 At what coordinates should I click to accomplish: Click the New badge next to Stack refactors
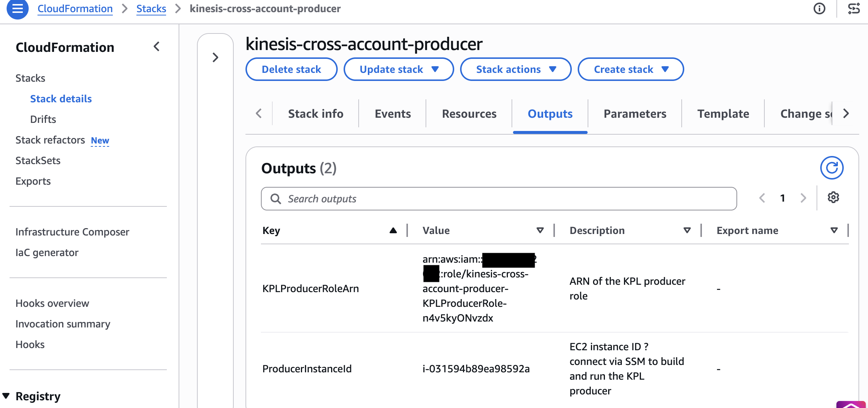[x=100, y=141]
